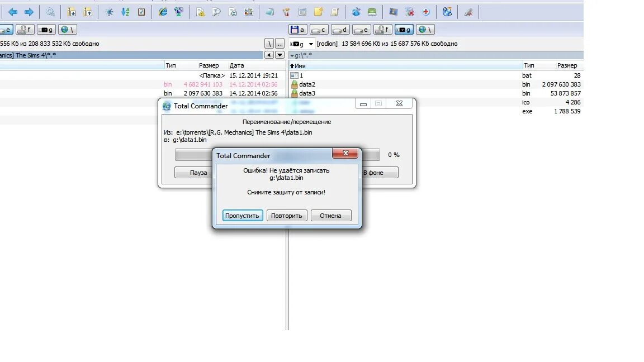Click the blue Forward arrow in toolbar
This screenshot has width=644, height=362.
pyautogui.click(x=29, y=12)
